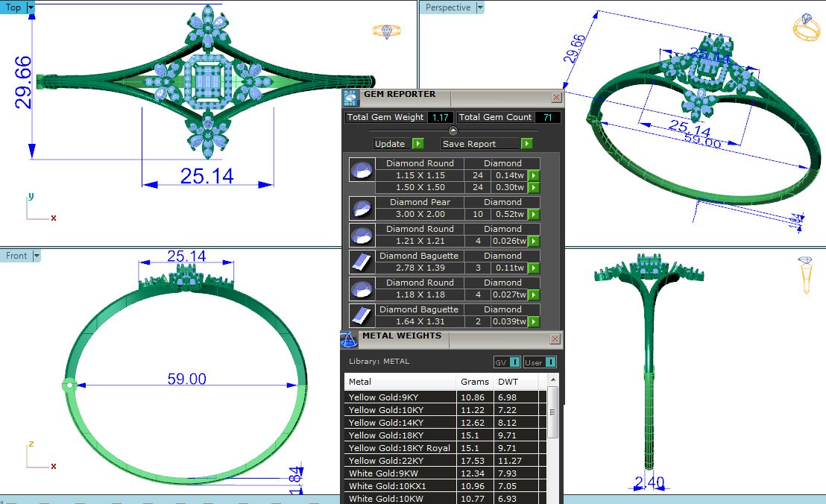
Task: Open the Perspective viewport dropdown arrow
Action: click(479, 7)
